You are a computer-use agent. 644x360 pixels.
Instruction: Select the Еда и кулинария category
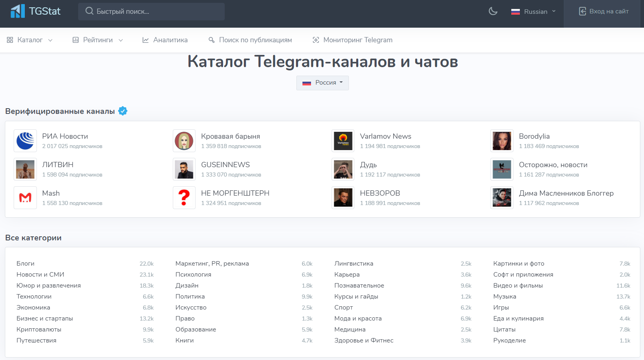tap(519, 319)
